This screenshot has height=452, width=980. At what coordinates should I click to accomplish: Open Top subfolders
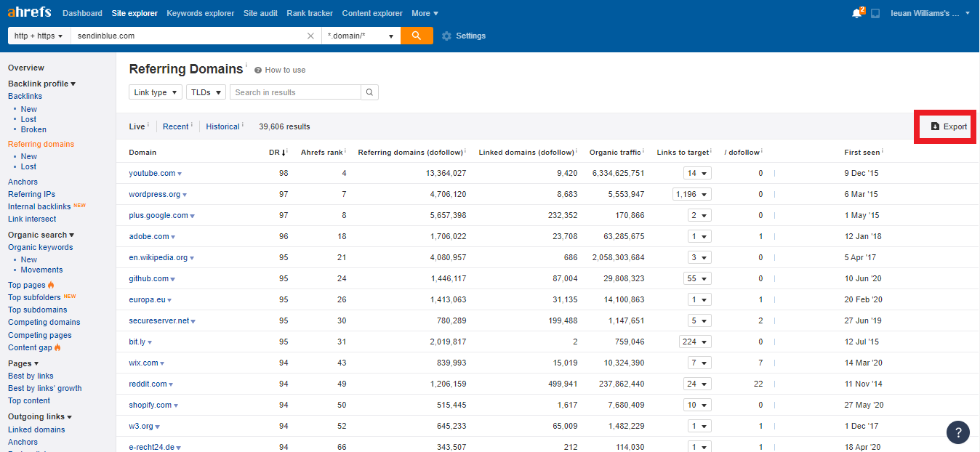coord(34,297)
